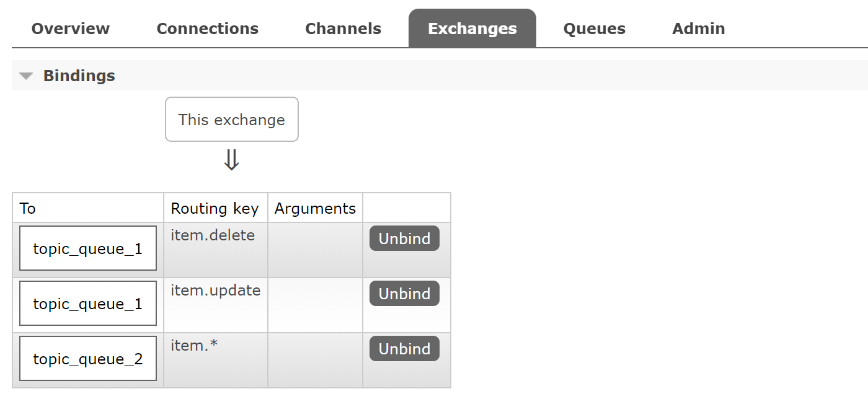Collapse the Bindings section triangle
Image resolution: width=868 pixels, height=394 pixels.
tap(25, 76)
